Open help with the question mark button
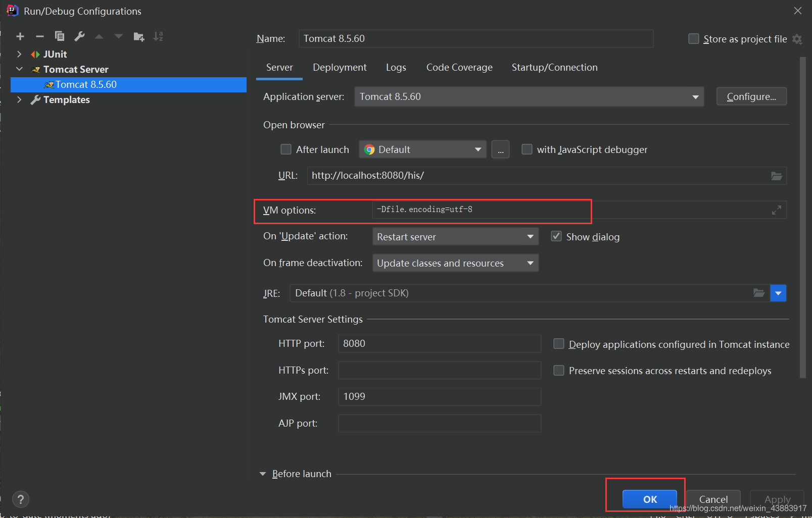The height and width of the screenshot is (518, 812). click(x=20, y=499)
